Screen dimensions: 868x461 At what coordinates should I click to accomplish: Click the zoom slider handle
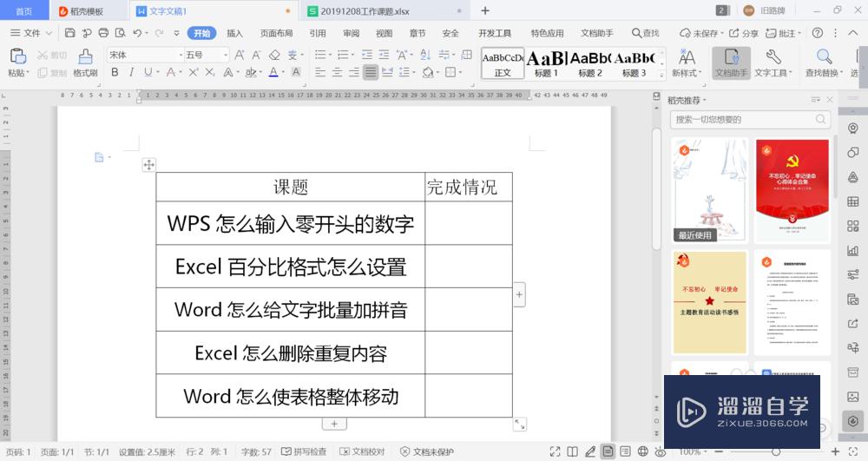pyautogui.click(x=776, y=451)
